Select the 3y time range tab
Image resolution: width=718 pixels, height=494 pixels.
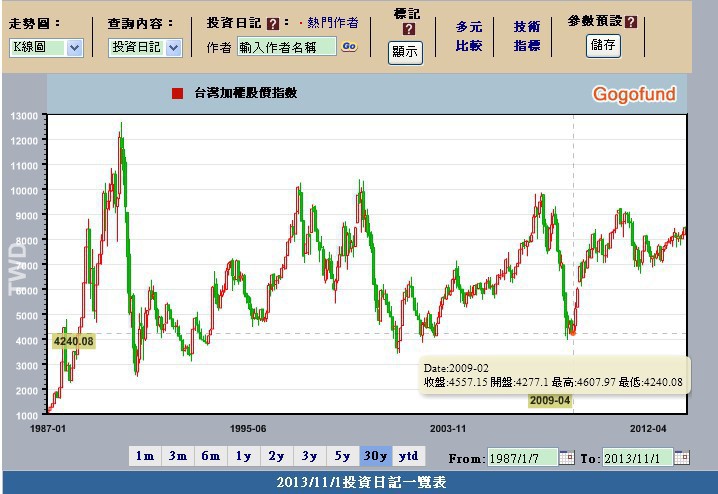click(x=310, y=456)
